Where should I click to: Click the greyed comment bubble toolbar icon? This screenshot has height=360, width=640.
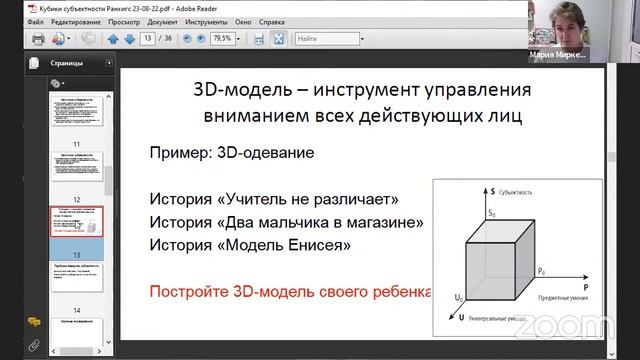point(88,39)
